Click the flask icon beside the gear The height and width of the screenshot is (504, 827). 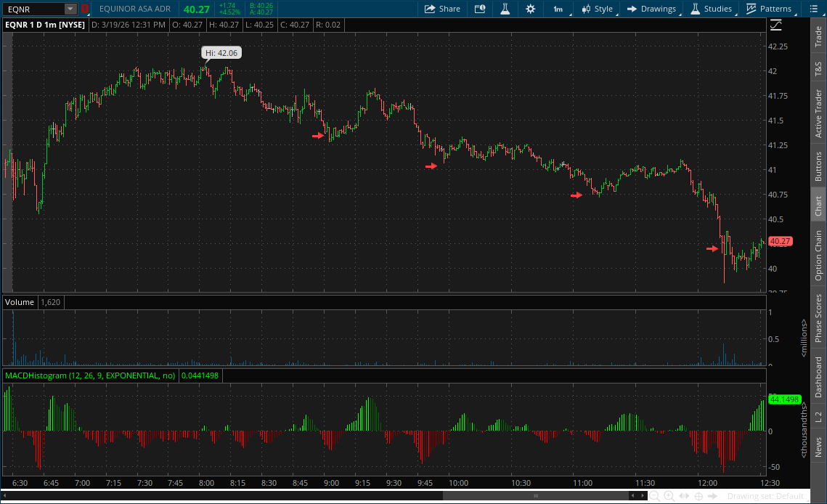(505, 9)
